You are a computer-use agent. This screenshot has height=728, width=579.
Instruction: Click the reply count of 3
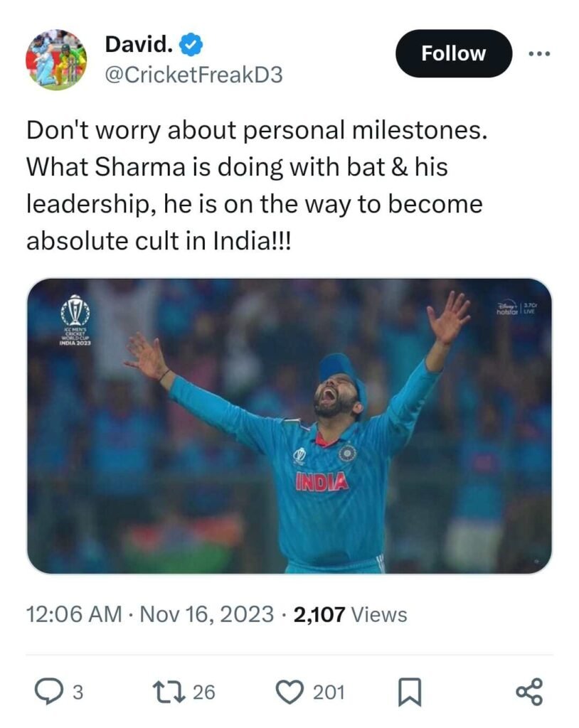click(78, 692)
